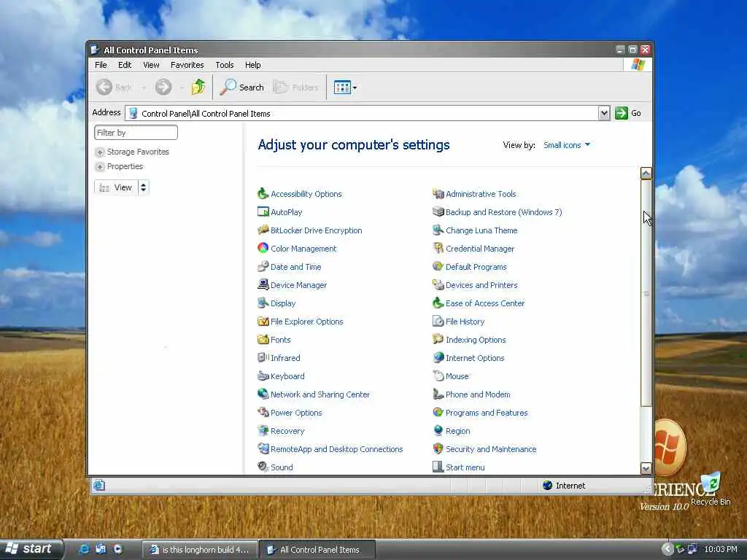
Task: Click the Forward navigation arrow
Action: [163, 87]
